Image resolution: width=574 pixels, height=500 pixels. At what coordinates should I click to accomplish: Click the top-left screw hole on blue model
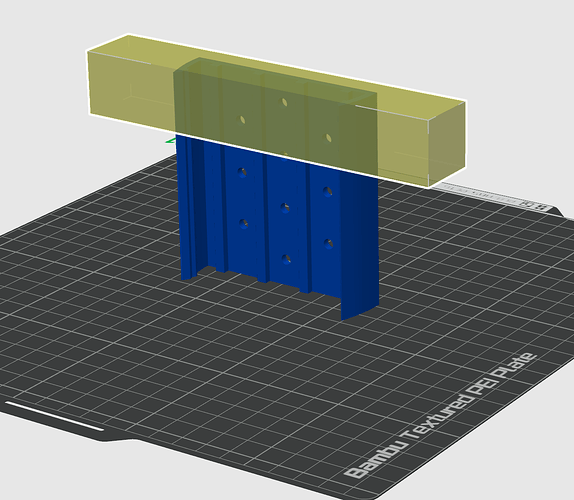pyautogui.click(x=242, y=172)
